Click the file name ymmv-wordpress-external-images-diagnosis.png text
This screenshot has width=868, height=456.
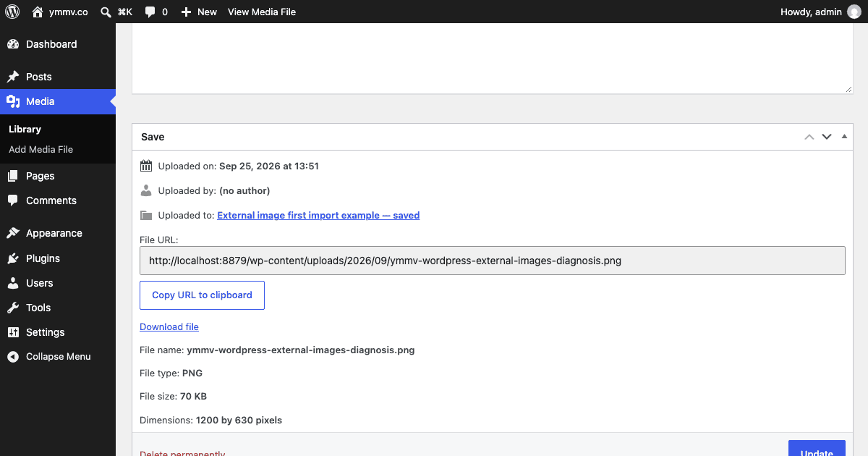(300, 350)
